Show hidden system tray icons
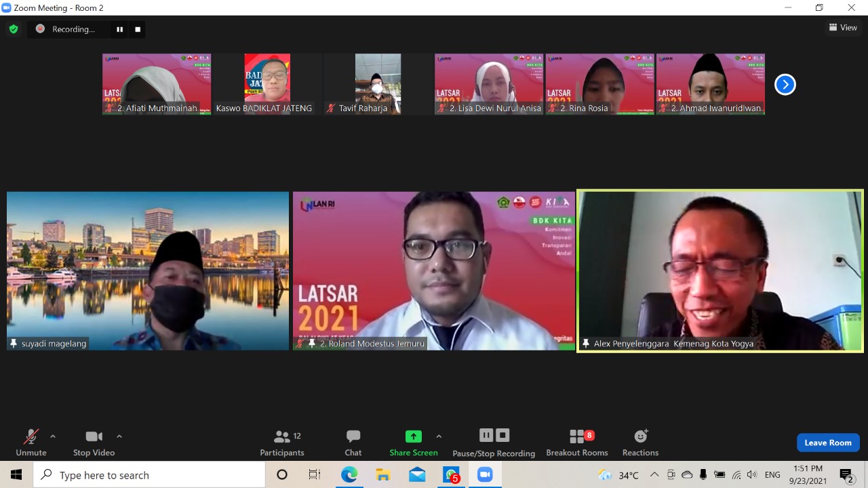Screen dimensions: 868x488 [654, 475]
